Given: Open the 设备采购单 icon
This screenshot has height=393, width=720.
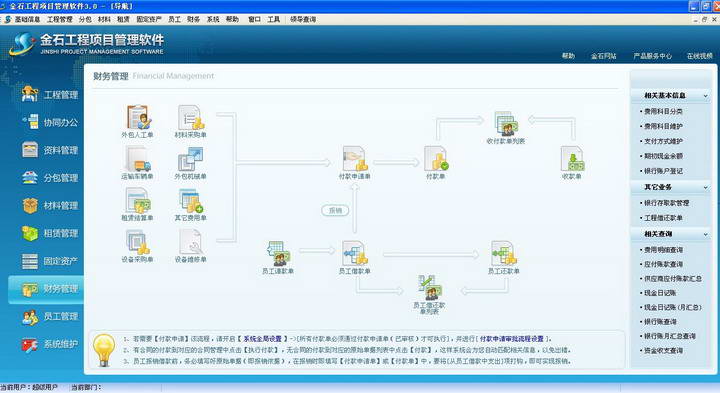Looking at the screenshot, I should [137, 242].
